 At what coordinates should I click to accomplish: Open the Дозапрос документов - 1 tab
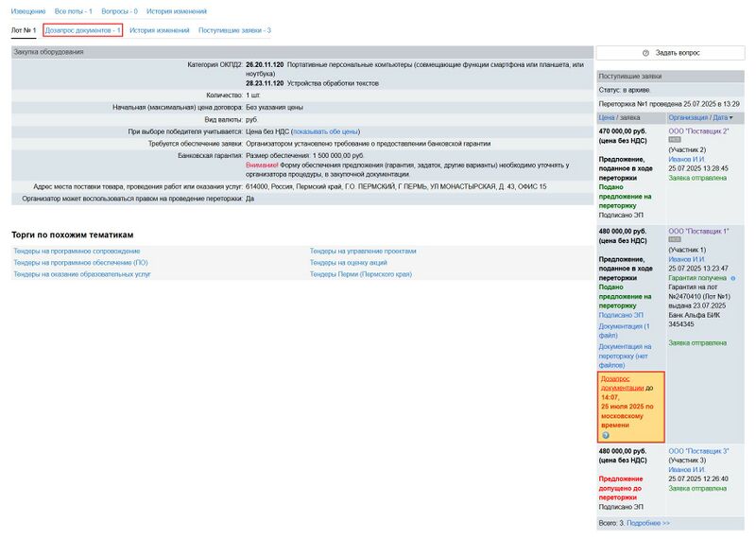pos(83,30)
